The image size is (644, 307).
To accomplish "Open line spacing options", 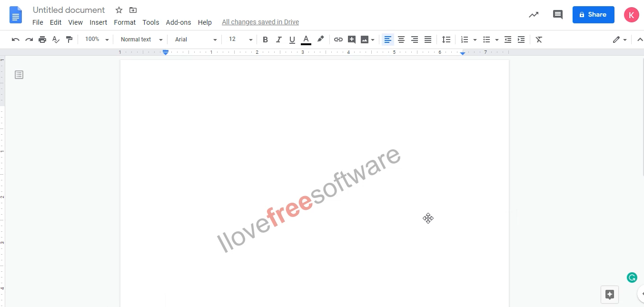I will 446,40.
